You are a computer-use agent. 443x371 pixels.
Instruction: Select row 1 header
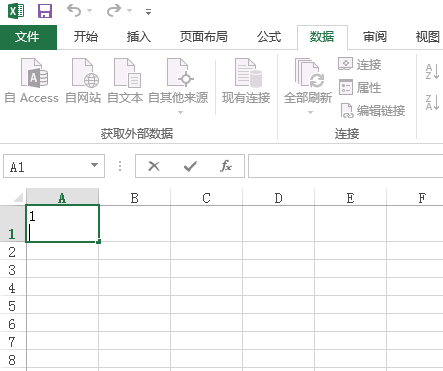point(13,224)
